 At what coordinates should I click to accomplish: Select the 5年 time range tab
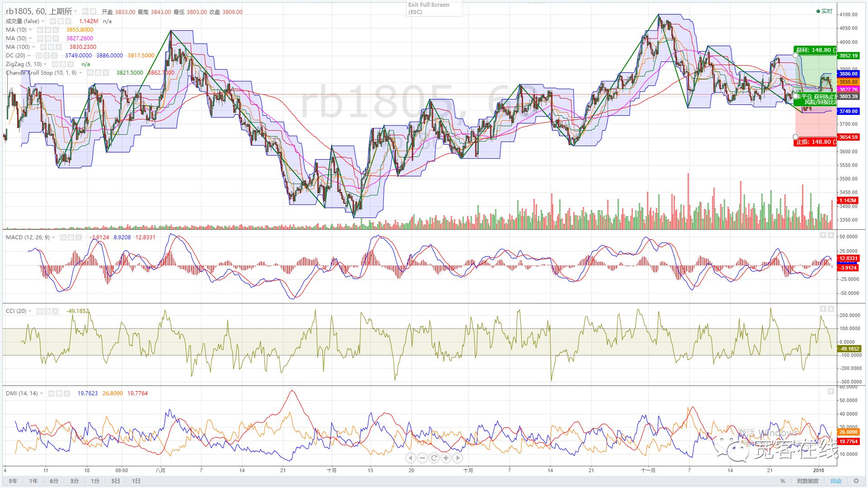(x=13, y=481)
